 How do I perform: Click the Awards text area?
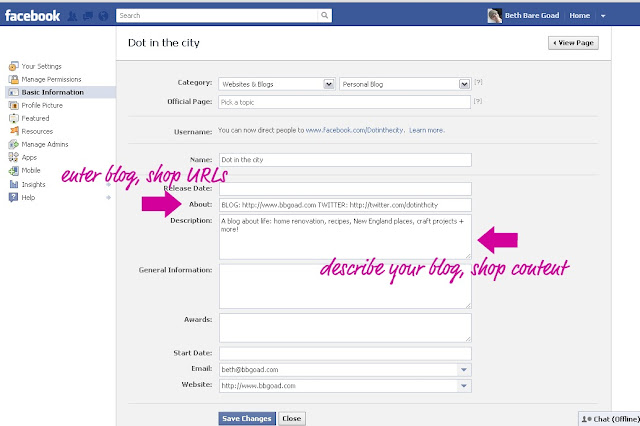coord(345,328)
